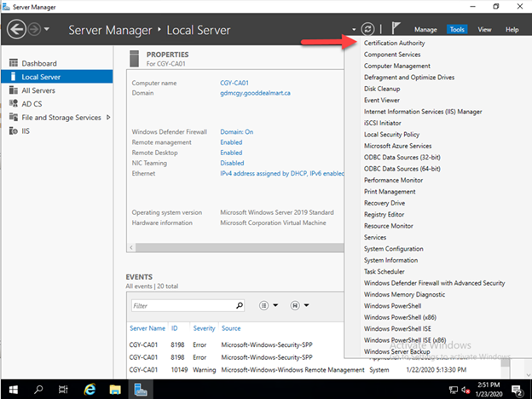Open Event Viewer from the list

pyautogui.click(x=382, y=100)
